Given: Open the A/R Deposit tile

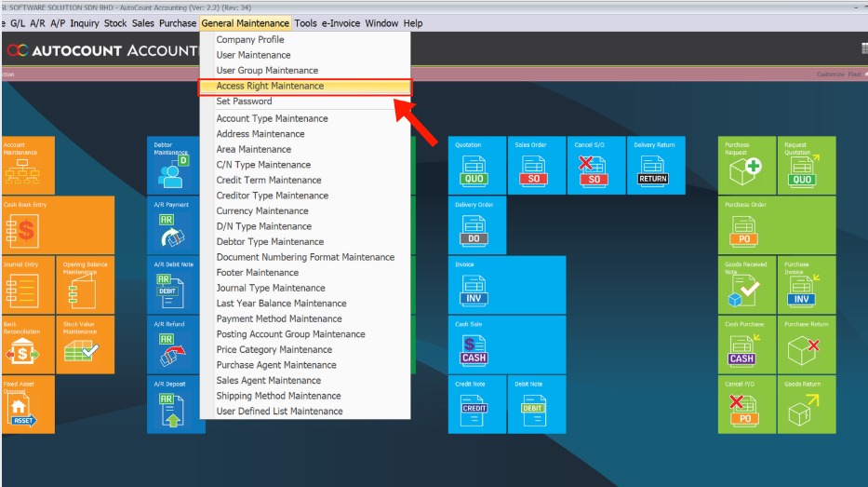Looking at the screenshot, I should [x=173, y=404].
